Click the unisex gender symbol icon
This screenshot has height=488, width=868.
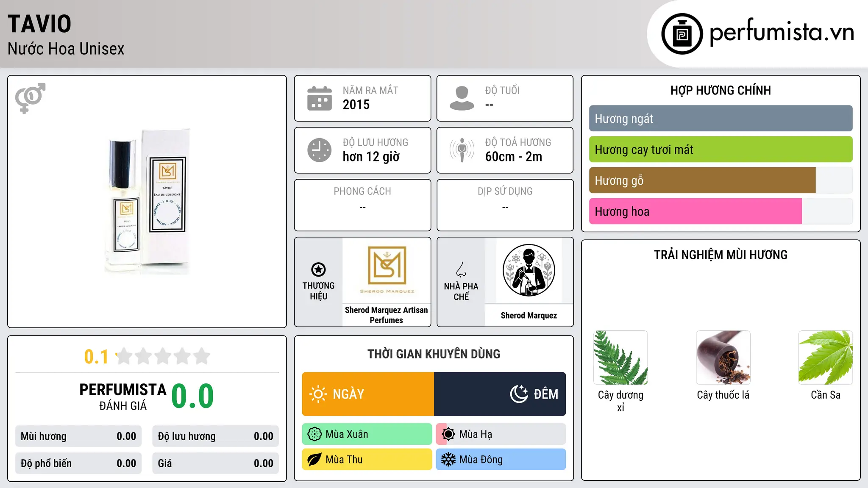point(30,98)
